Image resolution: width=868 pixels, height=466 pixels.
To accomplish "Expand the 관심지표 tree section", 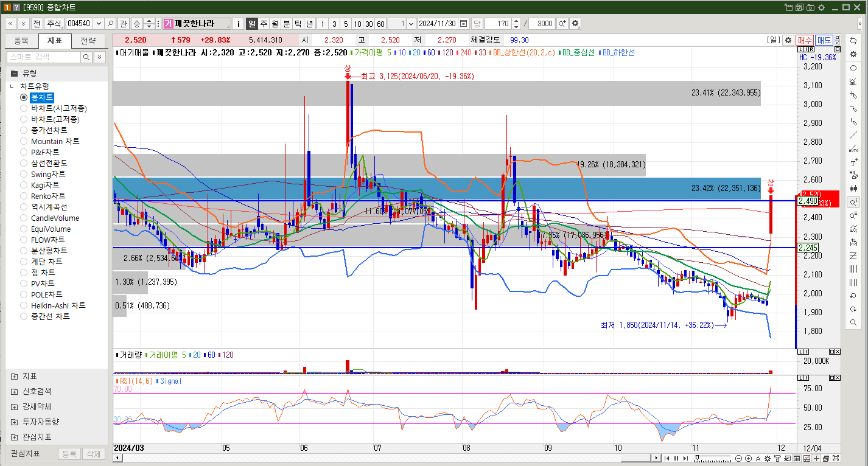I will coord(14,437).
